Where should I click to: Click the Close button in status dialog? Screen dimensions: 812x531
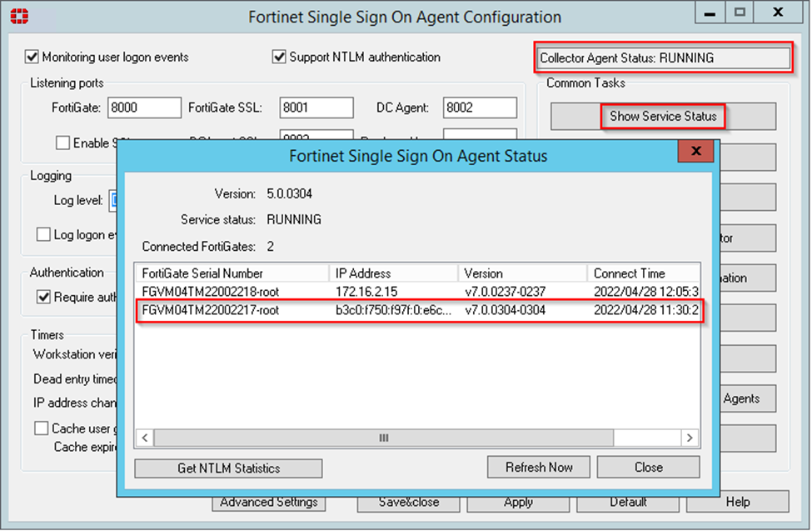click(649, 467)
